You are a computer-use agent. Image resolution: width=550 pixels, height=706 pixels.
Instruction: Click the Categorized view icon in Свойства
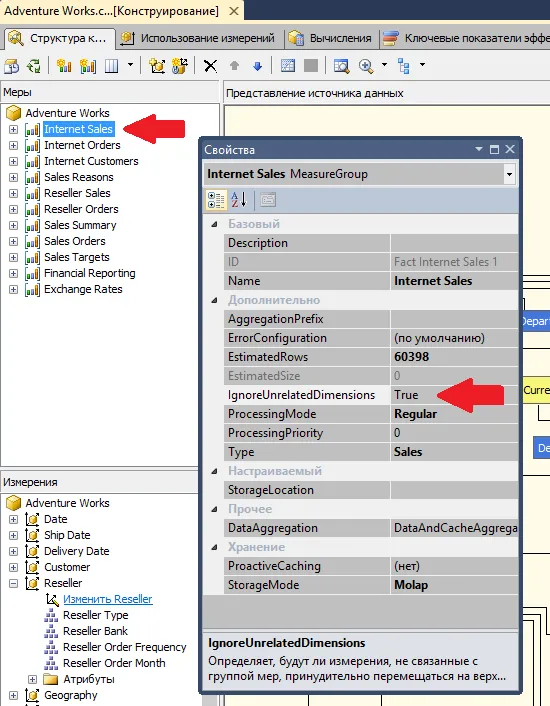tap(216, 200)
